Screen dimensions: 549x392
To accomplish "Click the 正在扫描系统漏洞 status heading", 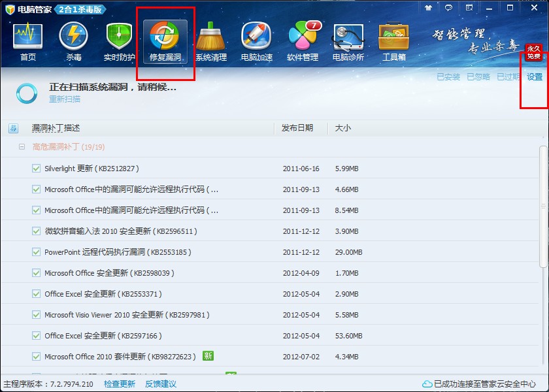I will pos(112,87).
